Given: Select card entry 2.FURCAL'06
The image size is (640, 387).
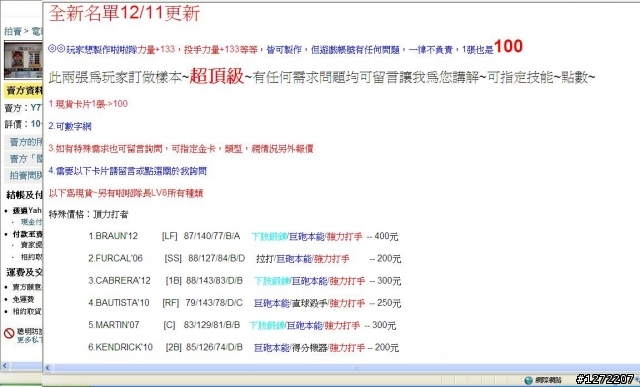Looking at the screenshot, I should pyautogui.click(x=116, y=258).
